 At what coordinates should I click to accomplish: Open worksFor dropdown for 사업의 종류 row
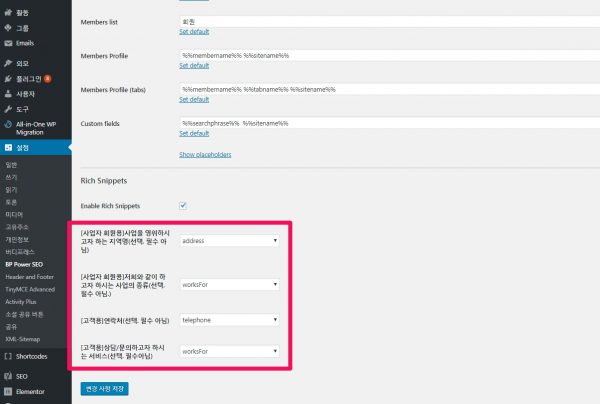230,284
